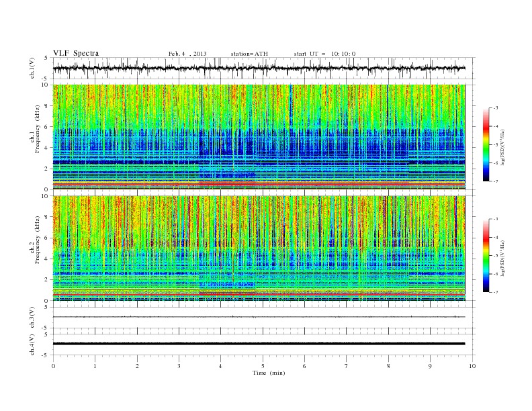Click the '-3' value on ch.1 color scale

click(x=496, y=108)
